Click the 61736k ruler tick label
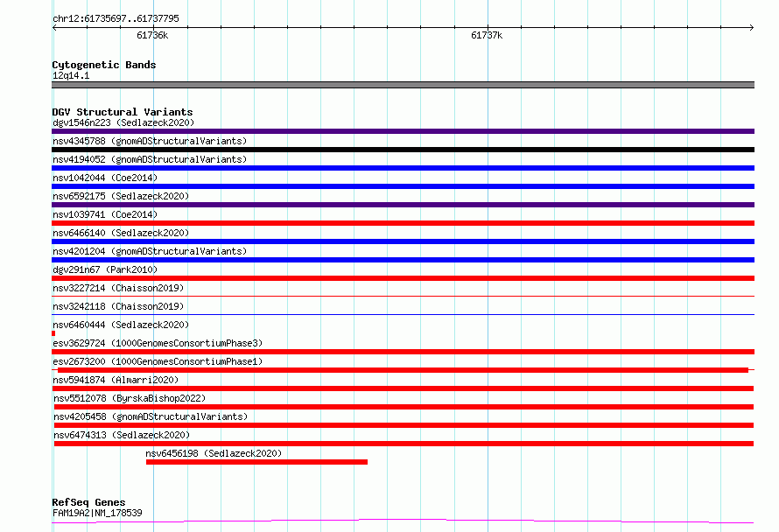The height and width of the screenshot is (532, 779). (x=152, y=35)
